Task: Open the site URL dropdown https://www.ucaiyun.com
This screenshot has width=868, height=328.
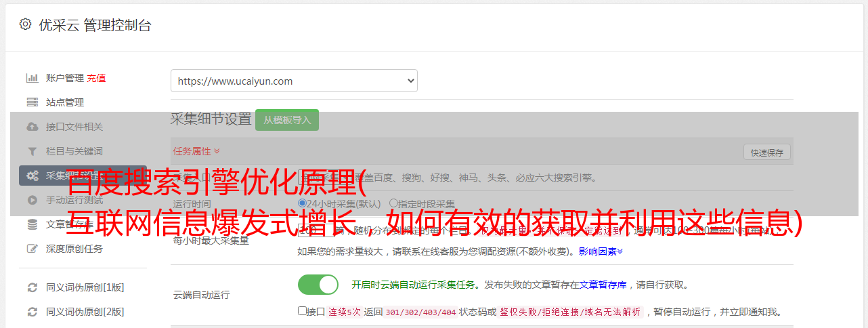Action: click(294, 81)
